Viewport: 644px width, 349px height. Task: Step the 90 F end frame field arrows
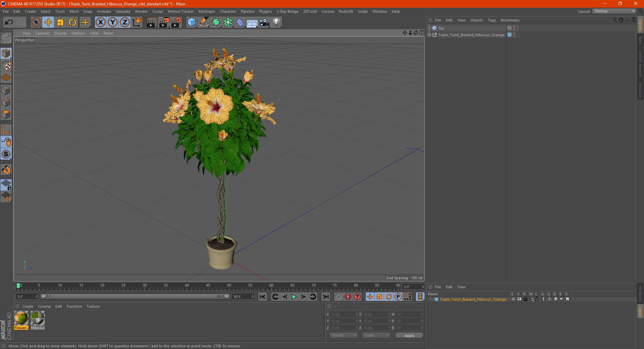point(253,297)
